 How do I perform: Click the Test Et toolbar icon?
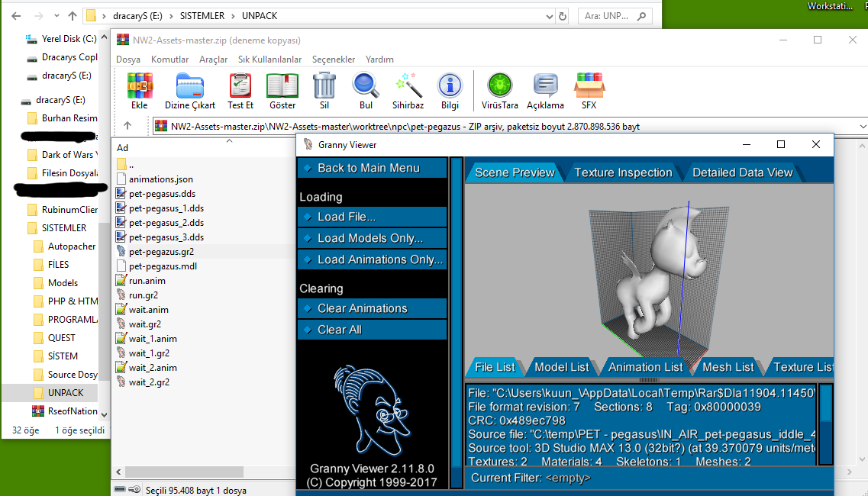[x=240, y=85]
